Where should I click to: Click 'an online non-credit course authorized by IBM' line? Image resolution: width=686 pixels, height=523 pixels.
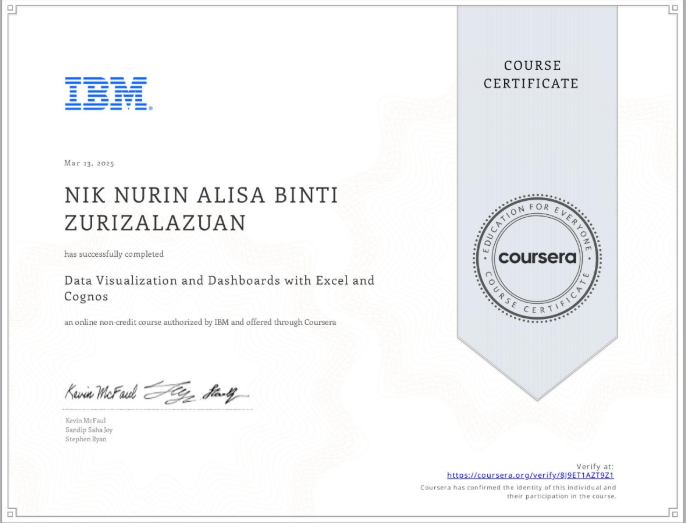[x=200, y=322]
